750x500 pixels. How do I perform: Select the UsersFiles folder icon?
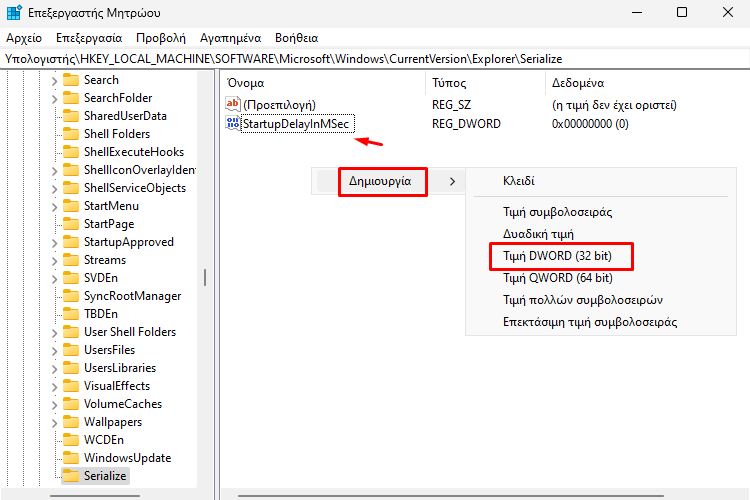pos(71,350)
